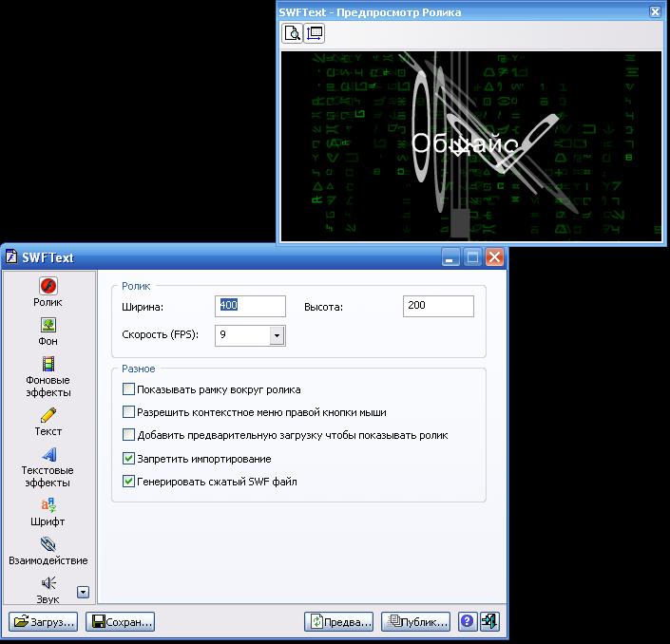Select the Текст pencil icon
The width and height of the screenshot is (670, 644).
click(x=48, y=416)
